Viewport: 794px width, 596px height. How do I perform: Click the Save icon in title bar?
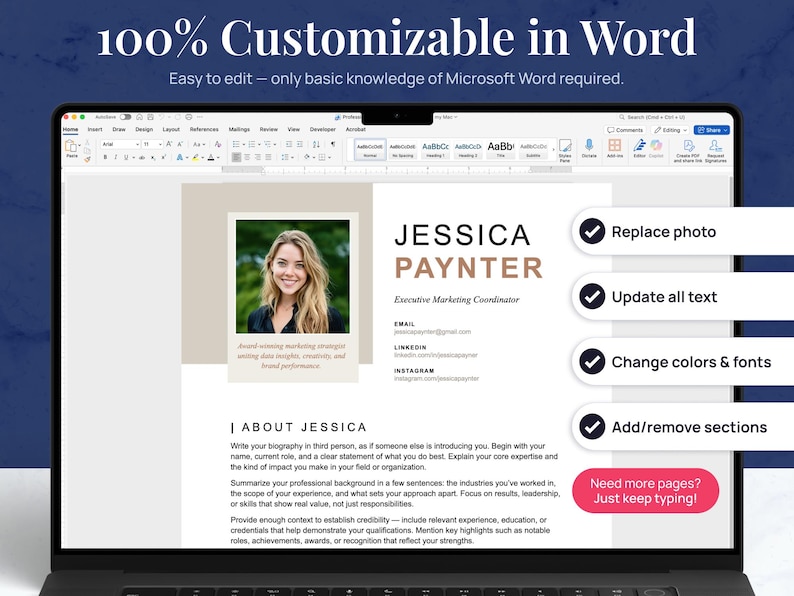click(x=150, y=117)
